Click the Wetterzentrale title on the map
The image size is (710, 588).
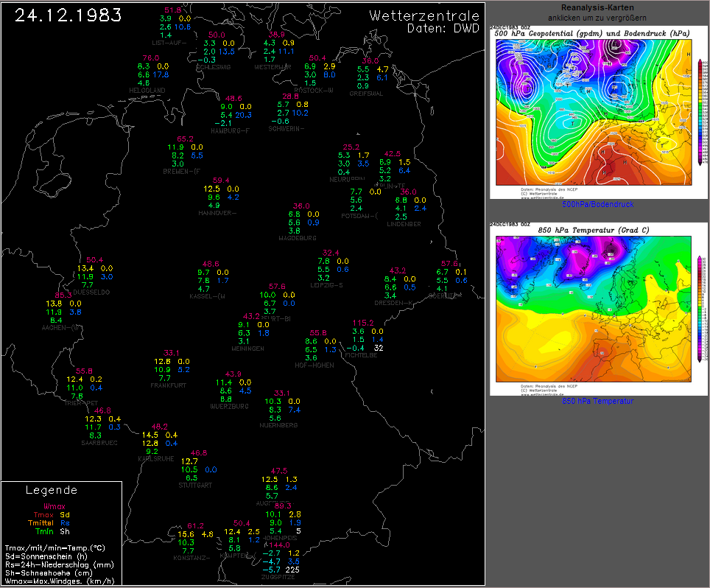(x=423, y=16)
